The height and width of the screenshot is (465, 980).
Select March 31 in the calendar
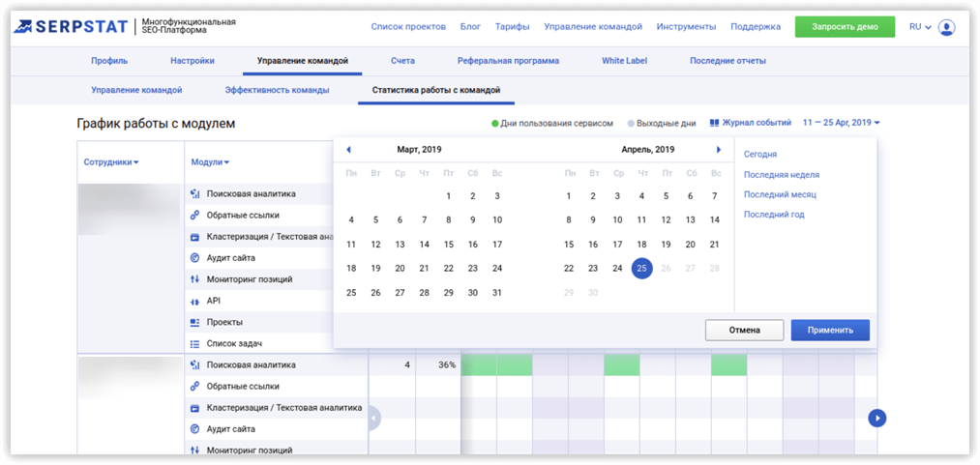tap(497, 292)
